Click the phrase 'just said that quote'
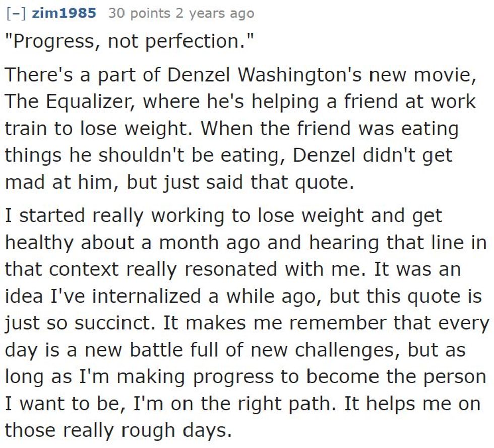The image size is (494, 448). (x=237, y=181)
